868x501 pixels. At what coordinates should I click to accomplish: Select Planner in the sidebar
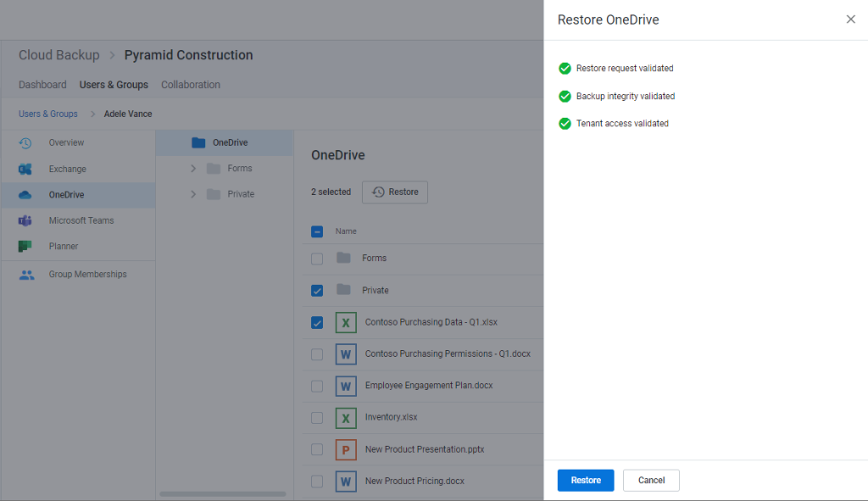tap(78, 247)
